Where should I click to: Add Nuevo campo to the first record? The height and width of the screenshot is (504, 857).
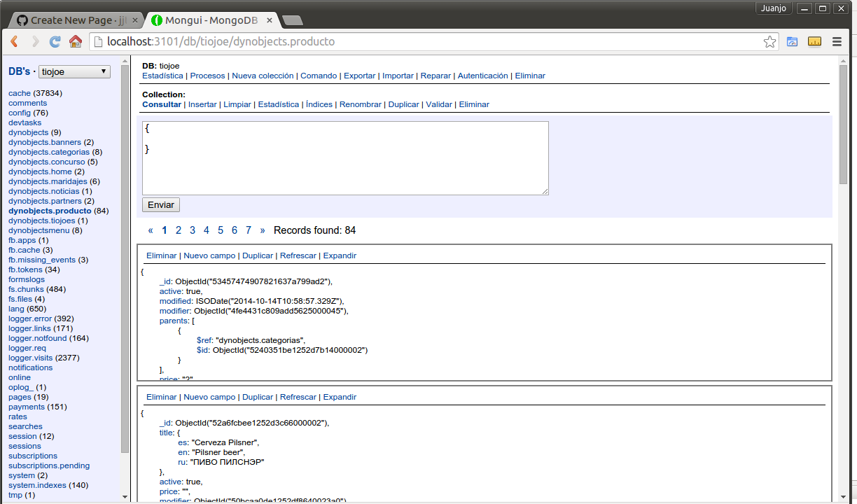coord(209,255)
